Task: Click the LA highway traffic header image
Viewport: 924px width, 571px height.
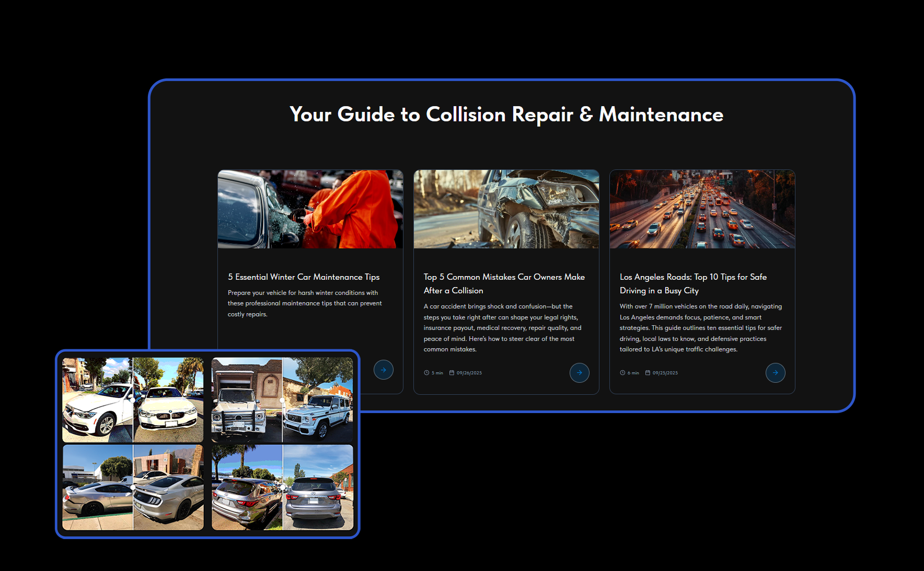Action: point(702,209)
